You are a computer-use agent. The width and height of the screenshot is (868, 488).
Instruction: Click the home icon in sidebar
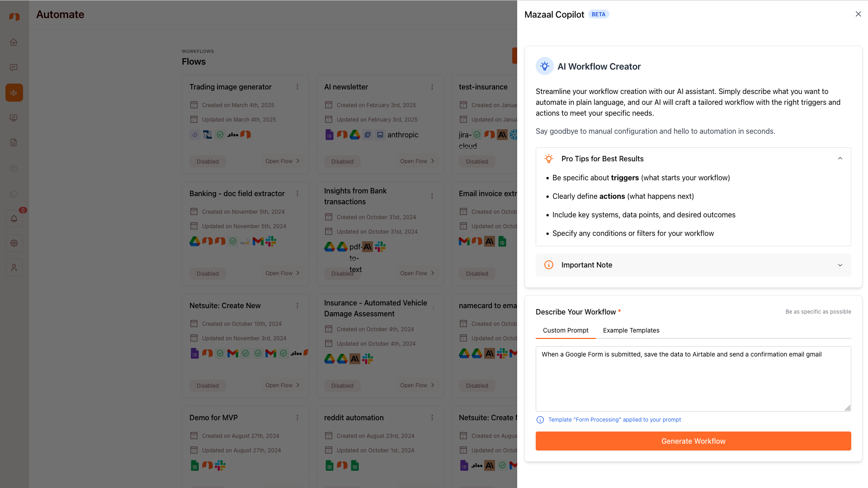click(x=14, y=42)
